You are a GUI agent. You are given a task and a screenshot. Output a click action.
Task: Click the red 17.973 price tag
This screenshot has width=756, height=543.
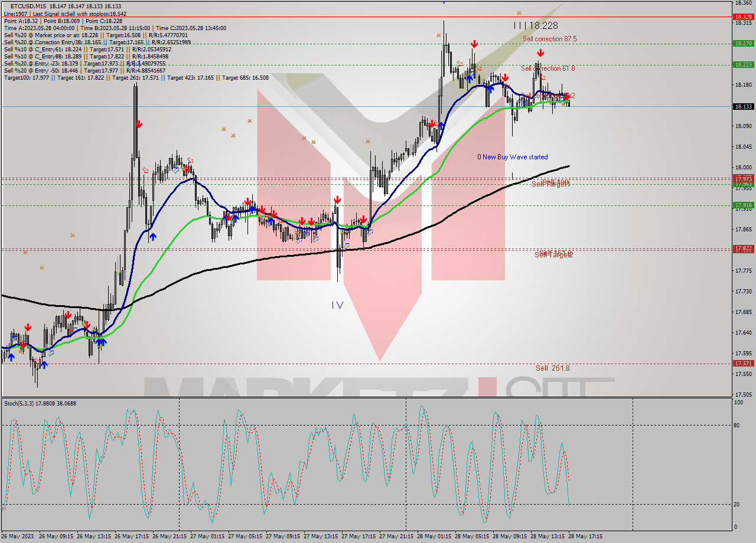(x=742, y=178)
